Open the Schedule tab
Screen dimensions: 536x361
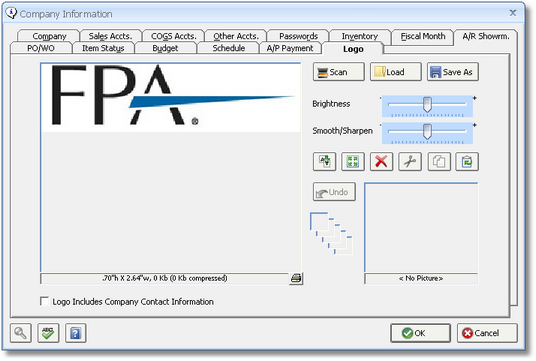coord(229,48)
